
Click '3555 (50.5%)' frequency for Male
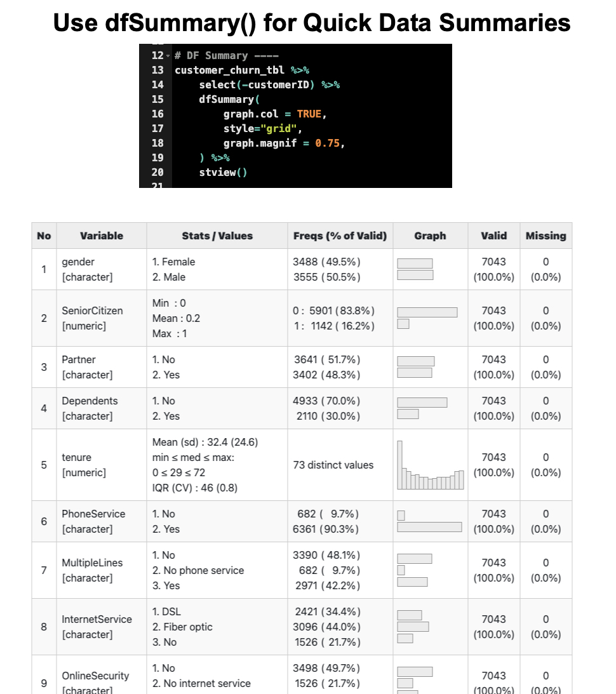pyautogui.click(x=326, y=277)
